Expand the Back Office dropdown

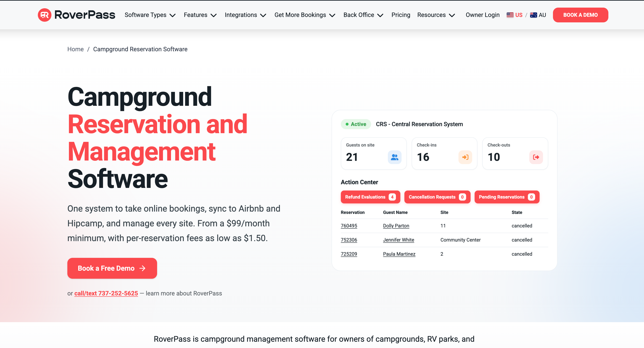click(x=363, y=15)
